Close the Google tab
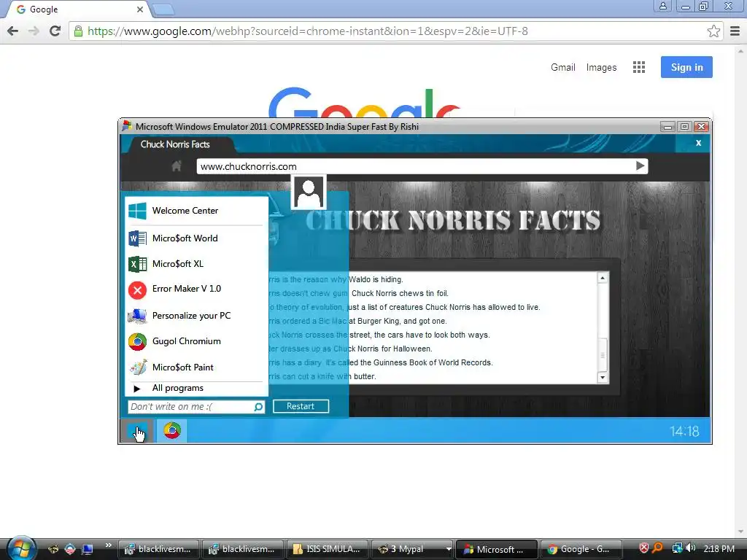This screenshot has height=560, width=747. click(139, 9)
